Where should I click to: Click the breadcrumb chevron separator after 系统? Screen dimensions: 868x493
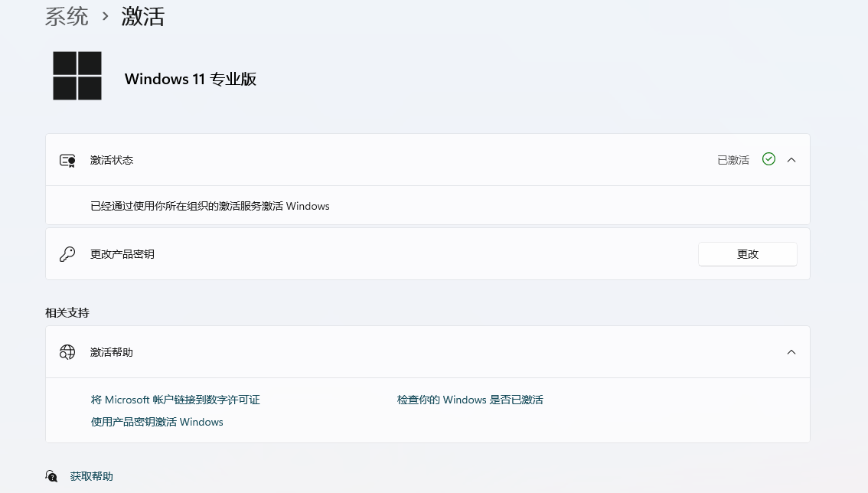click(x=106, y=16)
